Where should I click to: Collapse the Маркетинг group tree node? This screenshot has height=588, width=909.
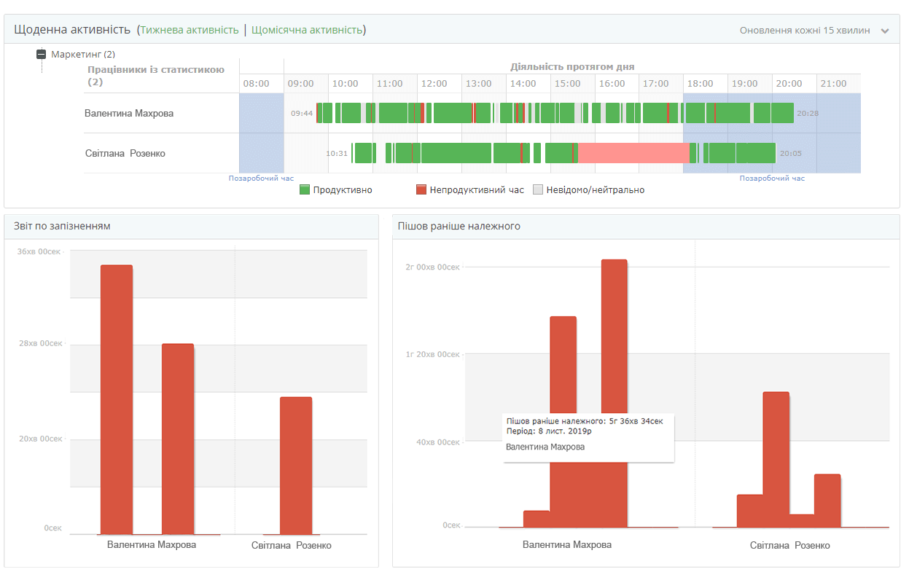(42, 55)
